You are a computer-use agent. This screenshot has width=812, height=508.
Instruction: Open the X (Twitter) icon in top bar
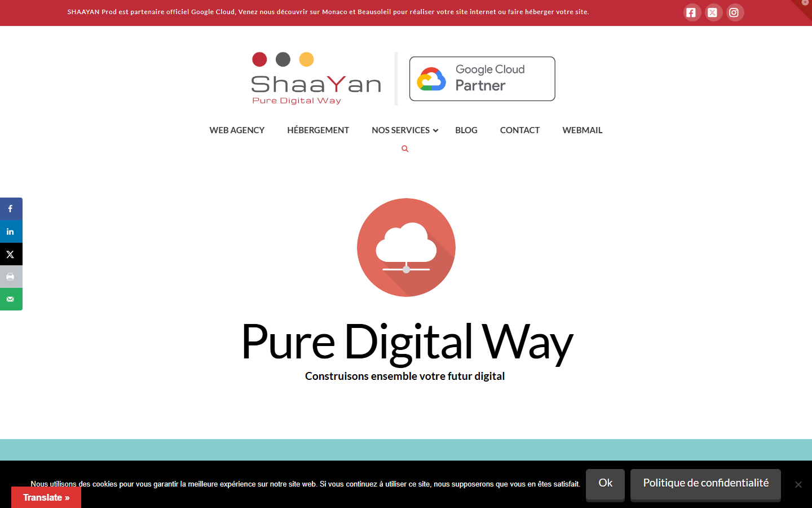713,12
